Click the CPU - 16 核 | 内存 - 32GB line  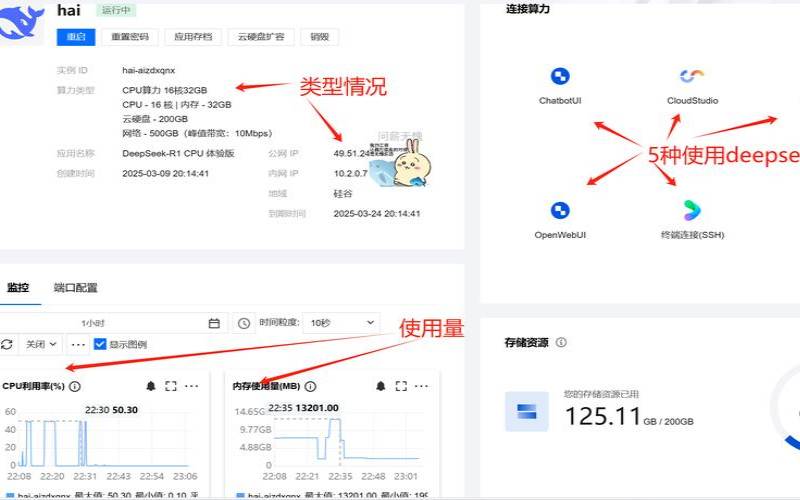click(x=177, y=105)
